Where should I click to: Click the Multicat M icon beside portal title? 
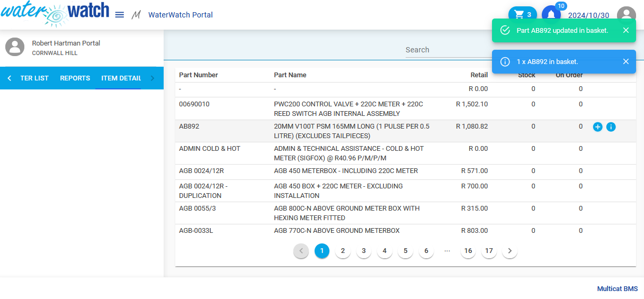[x=136, y=15]
